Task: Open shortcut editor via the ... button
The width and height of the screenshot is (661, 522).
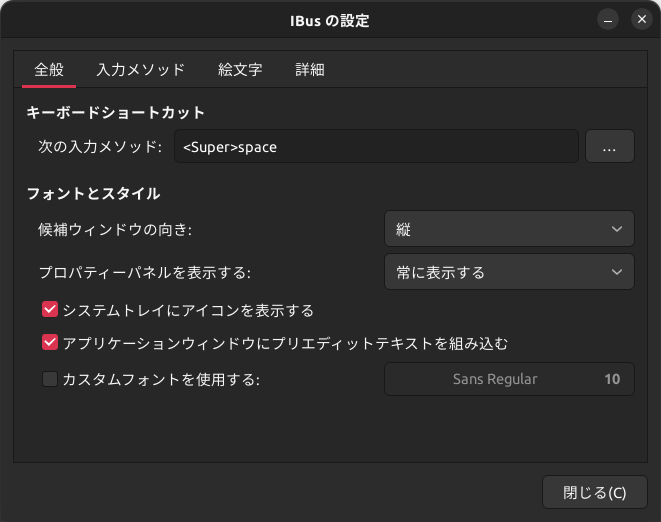Action: (x=610, y=146)
